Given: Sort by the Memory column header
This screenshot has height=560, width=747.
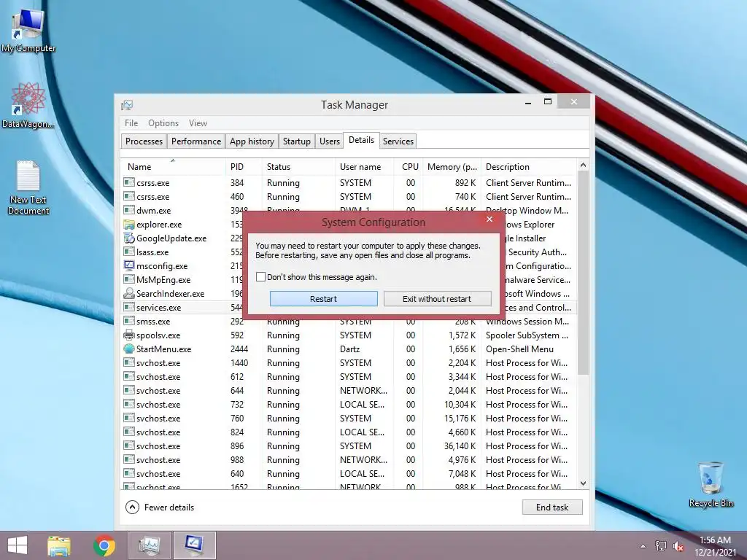Looking at the screenshot, I should [x=452, y=167].
